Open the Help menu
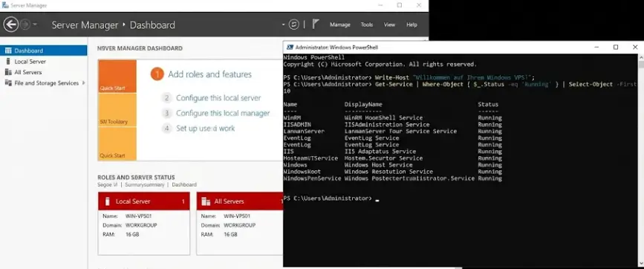This screenshot has height=269, width=644. click(x=412, y=25)
